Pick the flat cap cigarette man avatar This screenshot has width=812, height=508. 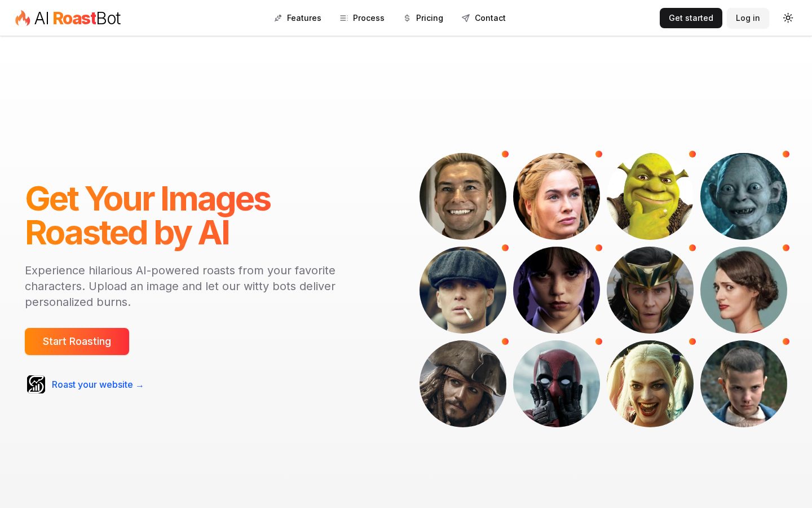point(463,290)
